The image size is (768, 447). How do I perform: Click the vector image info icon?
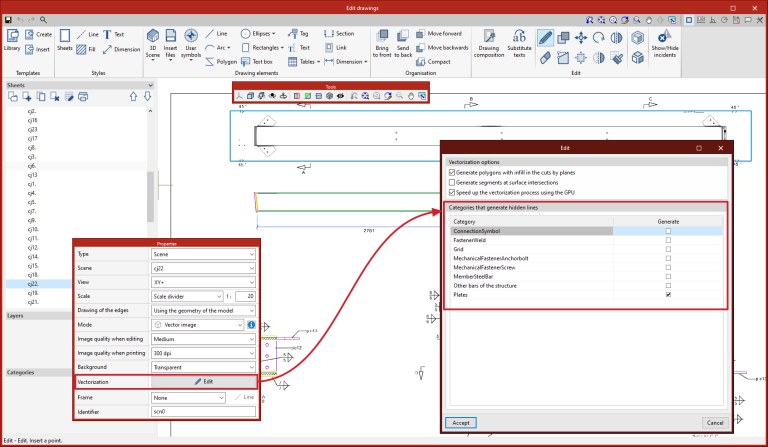[251, 325]
